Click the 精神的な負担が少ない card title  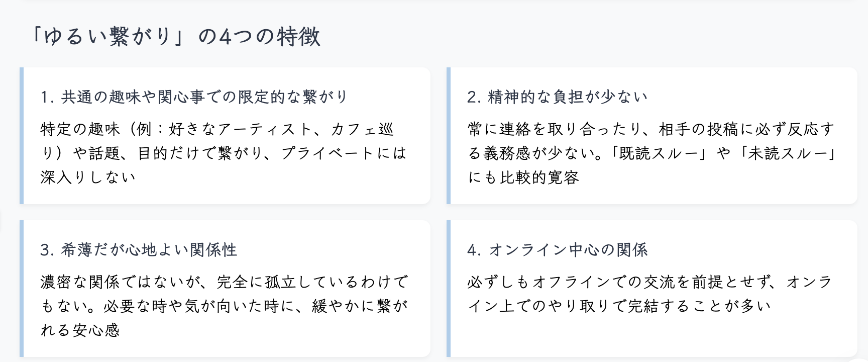[x=557, y=97]
